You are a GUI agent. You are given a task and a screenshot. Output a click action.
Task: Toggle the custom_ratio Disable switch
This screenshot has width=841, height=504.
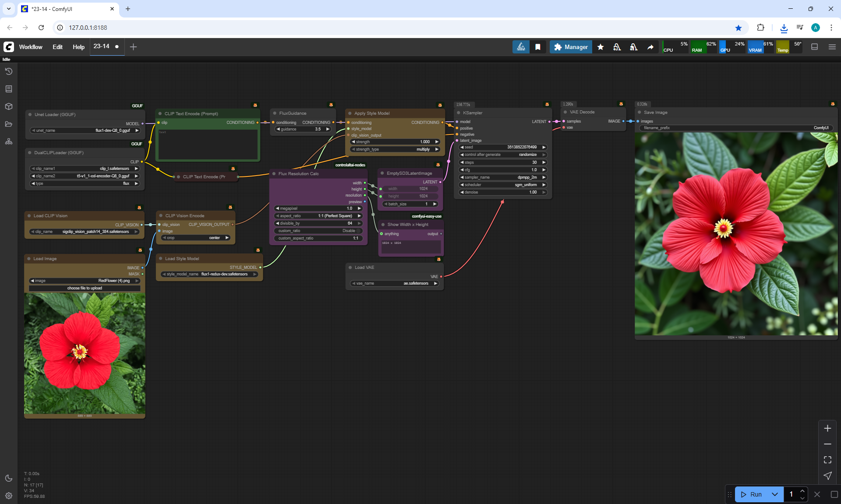[x=358, y=231]
